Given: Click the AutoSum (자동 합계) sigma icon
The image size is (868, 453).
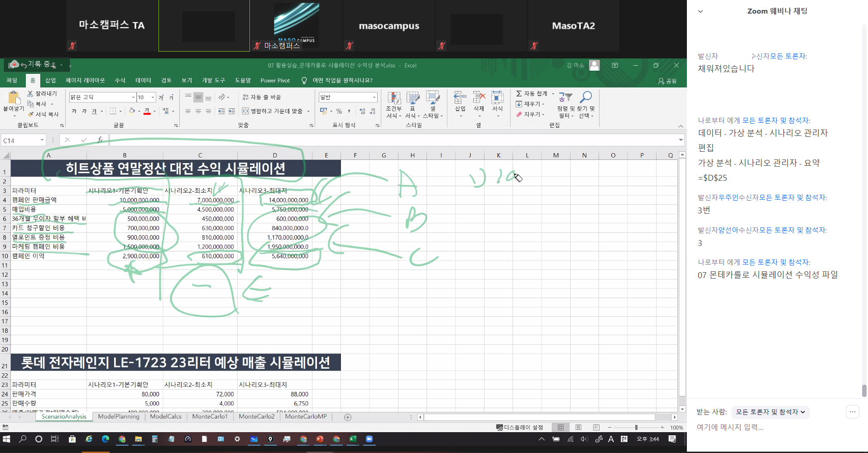Looking at the screenshot, I should click(x=519, y=93).
